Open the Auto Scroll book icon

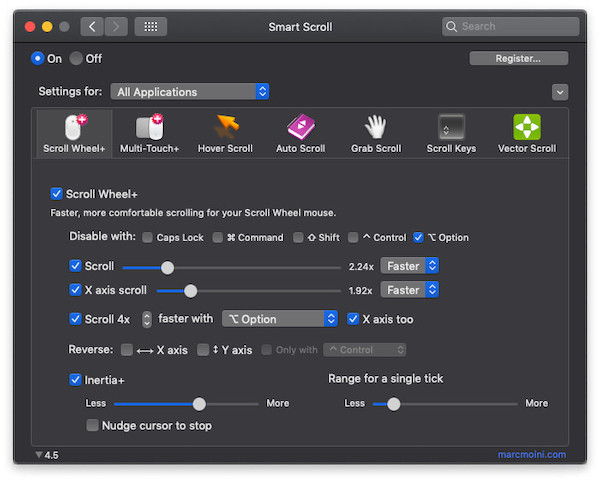300,128
